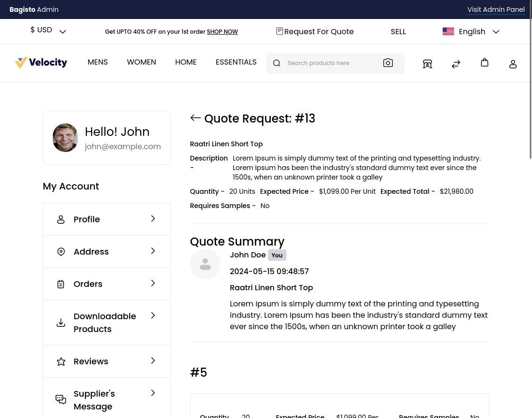This screenshot has height=418, width=532.
Task: Open the MENS category menu
Action: (x=97, y=62)
